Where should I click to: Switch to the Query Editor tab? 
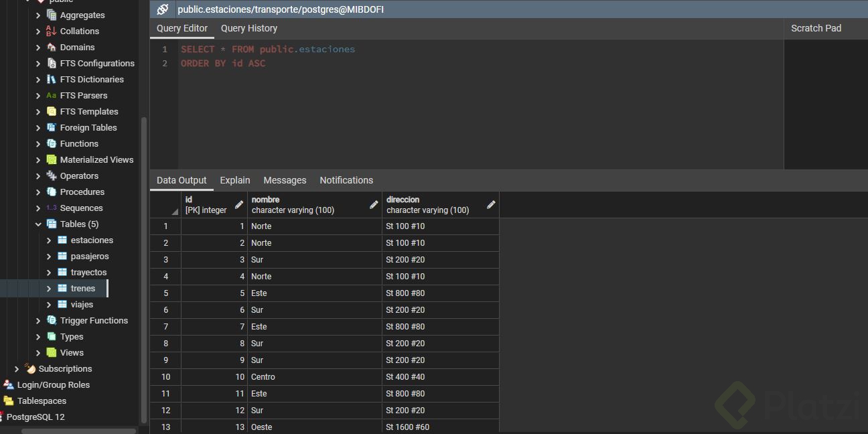click(x=182, y=28)
